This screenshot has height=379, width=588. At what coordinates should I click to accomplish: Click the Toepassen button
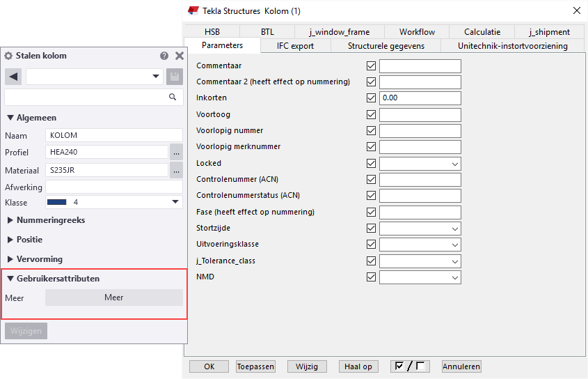(256, 366)
